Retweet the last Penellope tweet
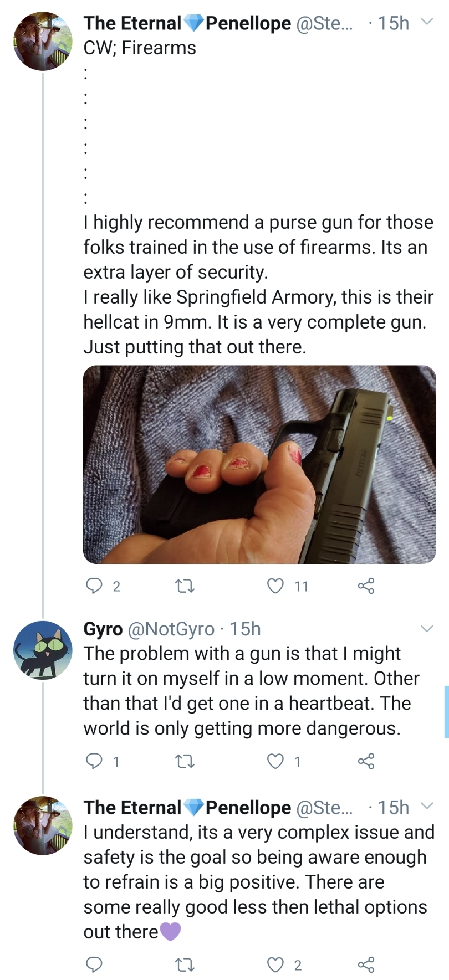449x980 pixels. [185, 965]
